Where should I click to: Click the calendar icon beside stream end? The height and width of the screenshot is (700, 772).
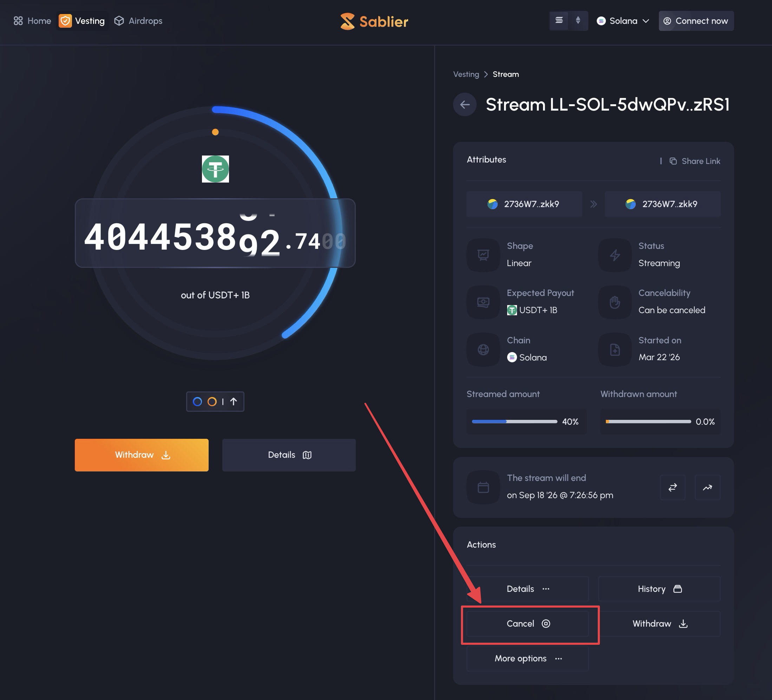483,487
